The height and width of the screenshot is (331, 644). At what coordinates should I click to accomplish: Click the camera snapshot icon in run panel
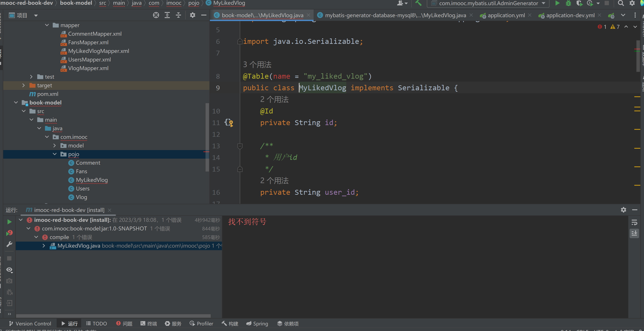tap(9, 281)
